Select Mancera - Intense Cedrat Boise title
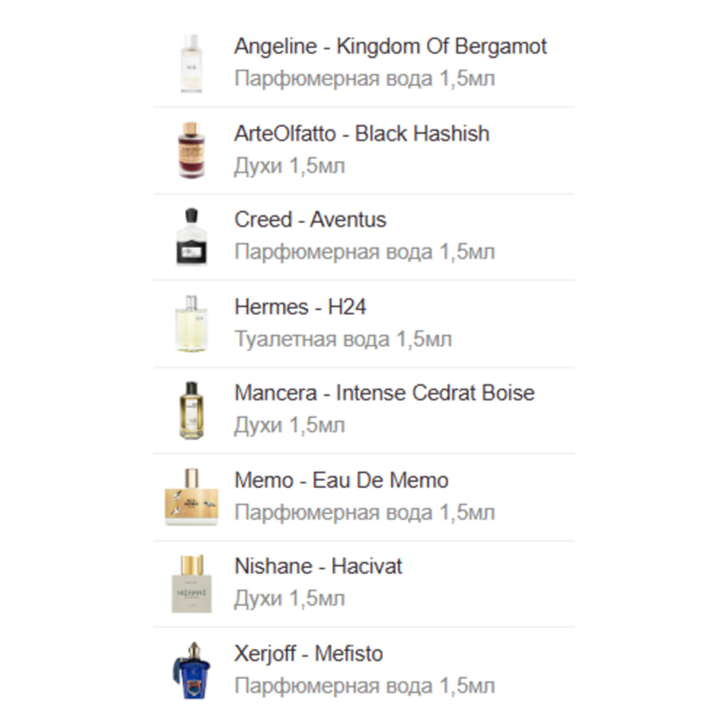 [384, 393]
